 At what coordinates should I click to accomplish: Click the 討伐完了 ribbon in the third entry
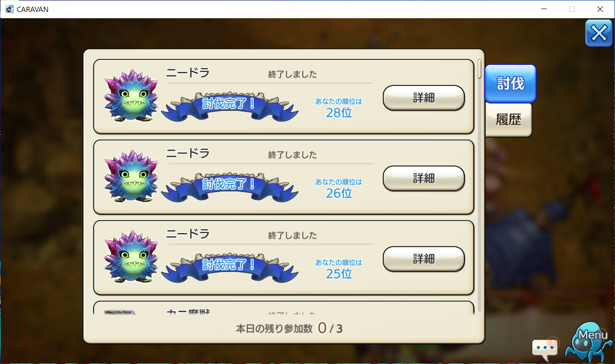229,267
